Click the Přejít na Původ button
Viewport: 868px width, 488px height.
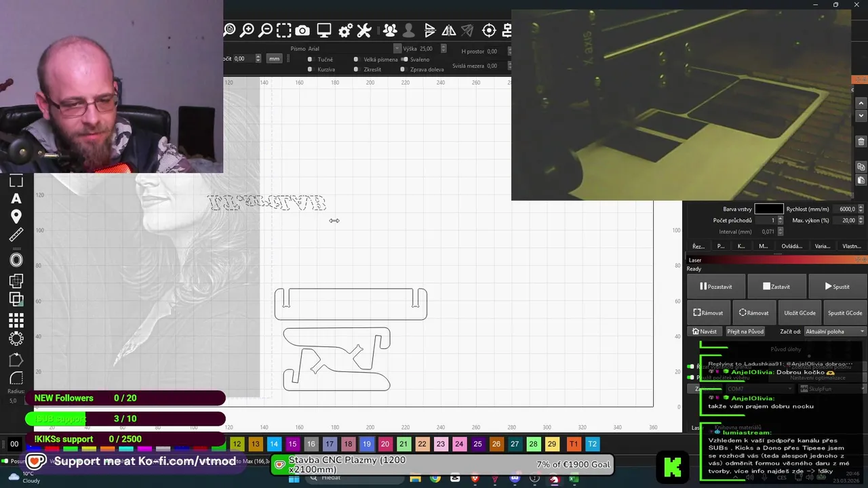click(745, 331)
